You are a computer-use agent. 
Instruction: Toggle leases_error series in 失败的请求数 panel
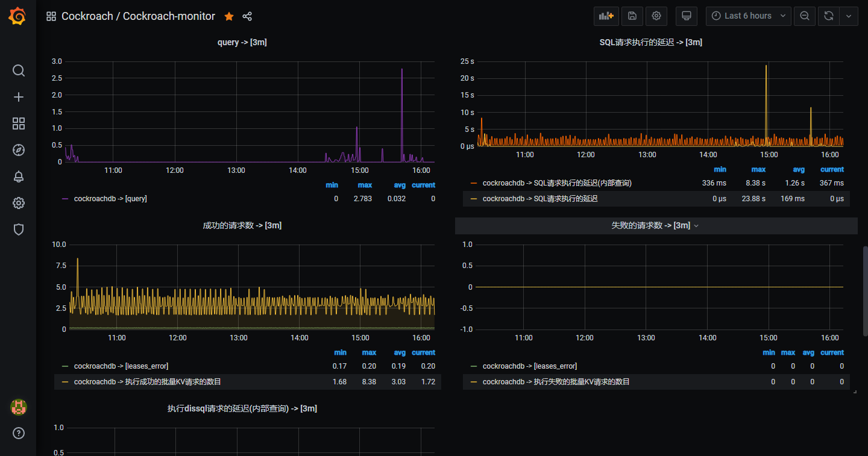pos(530,366)
